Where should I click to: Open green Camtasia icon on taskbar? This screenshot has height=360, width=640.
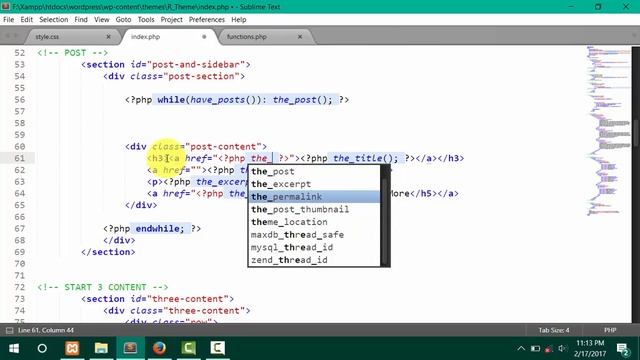click(188, 349)
